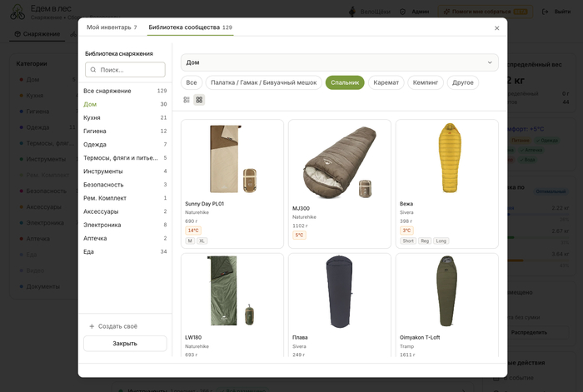
Task: Open MJ300 sleeping bag image
Action: (340, 161)
